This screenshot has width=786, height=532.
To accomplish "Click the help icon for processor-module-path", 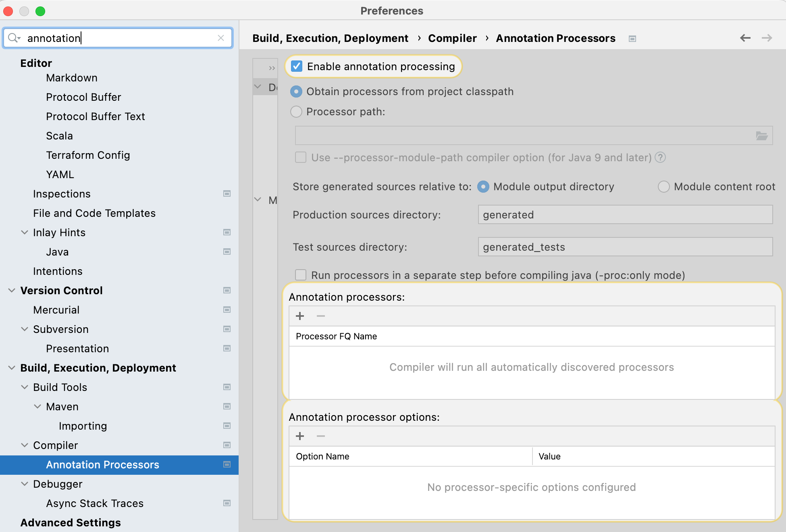I will click(x=660, y=158).
